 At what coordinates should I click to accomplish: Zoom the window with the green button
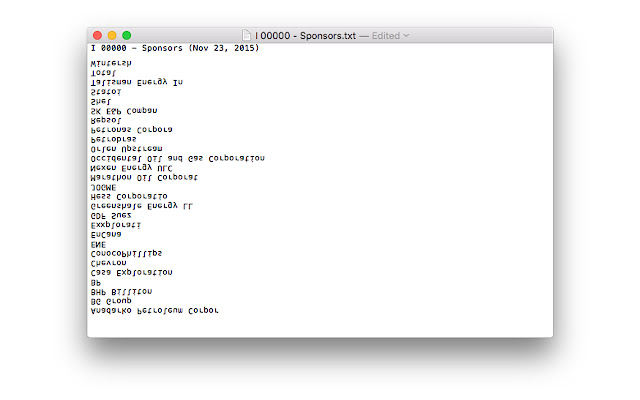click(127, 36)
